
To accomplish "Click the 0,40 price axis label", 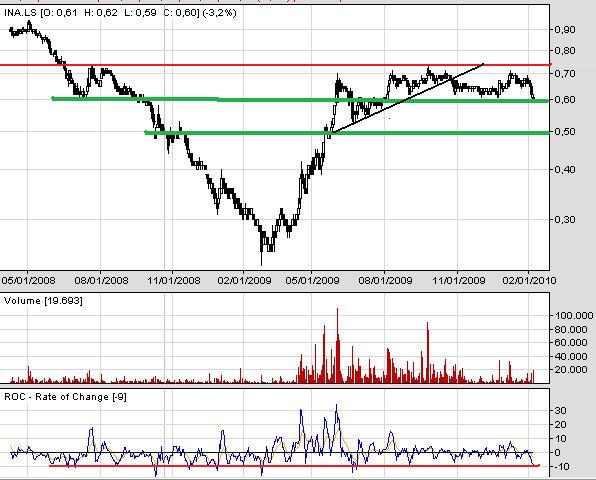I will pyautogui.click(x=565, y=169).
